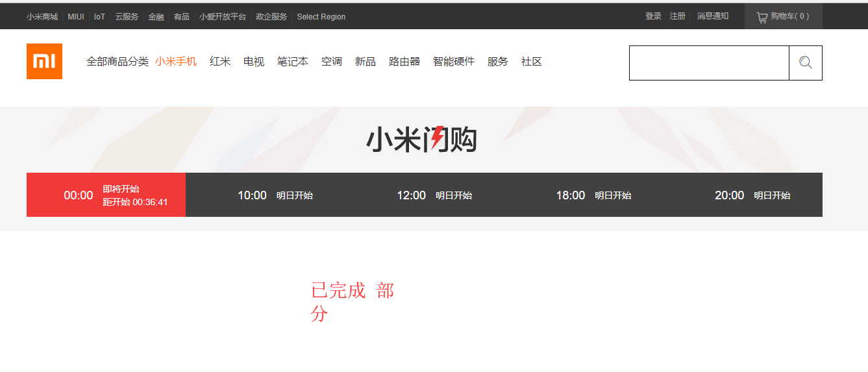Screen dimensions: 868x372
Task: Select 空调 nav item
Action: [x=332, y=62]
